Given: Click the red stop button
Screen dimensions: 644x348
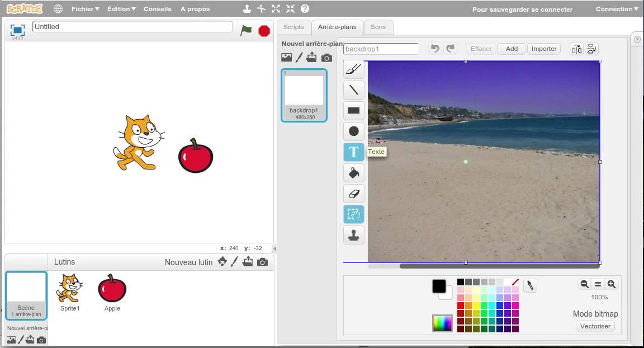Looking at the screenshot, I should [x=264, y=31].
